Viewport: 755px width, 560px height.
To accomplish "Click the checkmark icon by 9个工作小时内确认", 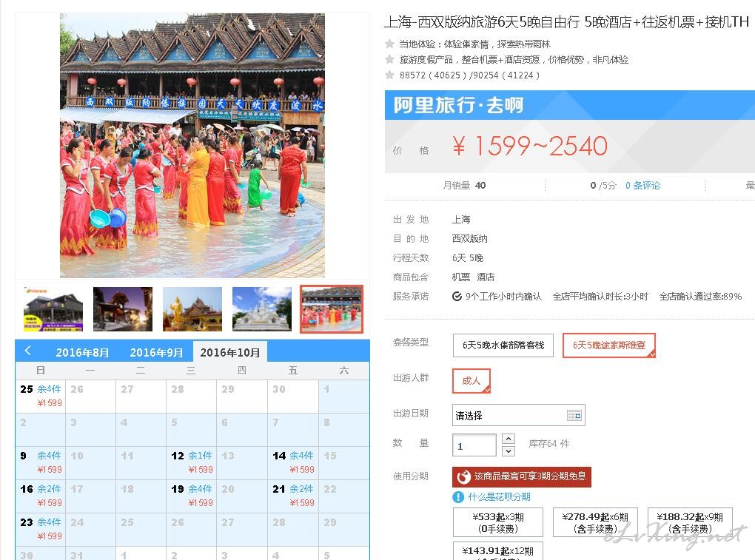I will [457, 297].
